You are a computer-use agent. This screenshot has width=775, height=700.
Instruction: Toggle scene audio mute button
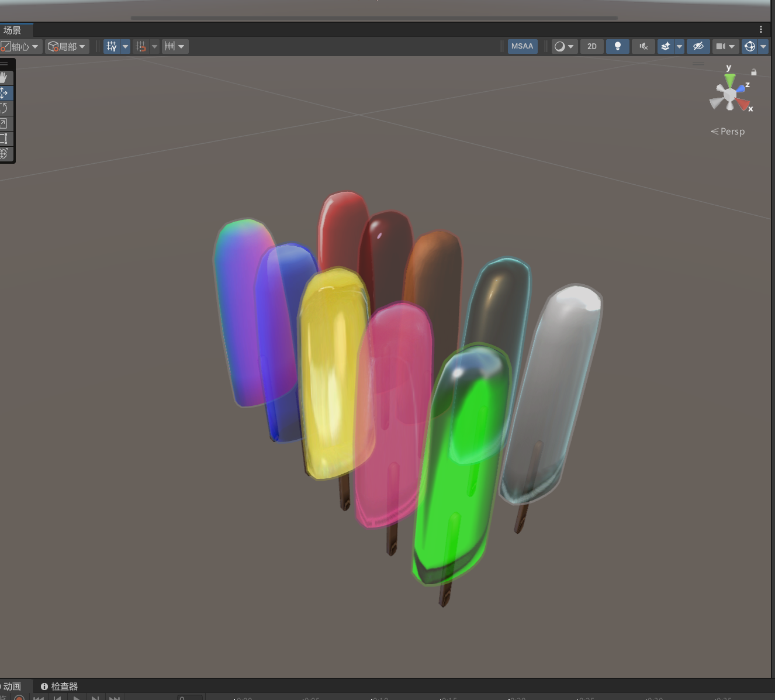643,46
